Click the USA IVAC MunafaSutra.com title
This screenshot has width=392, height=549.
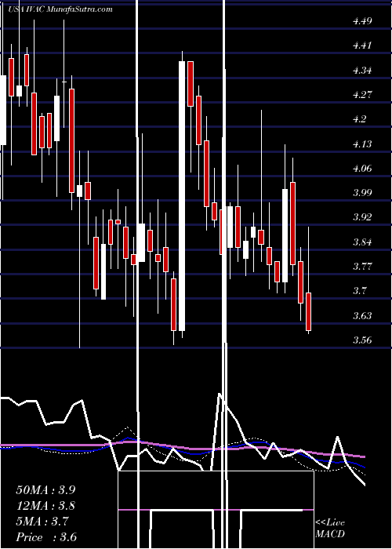pos(62,9)
